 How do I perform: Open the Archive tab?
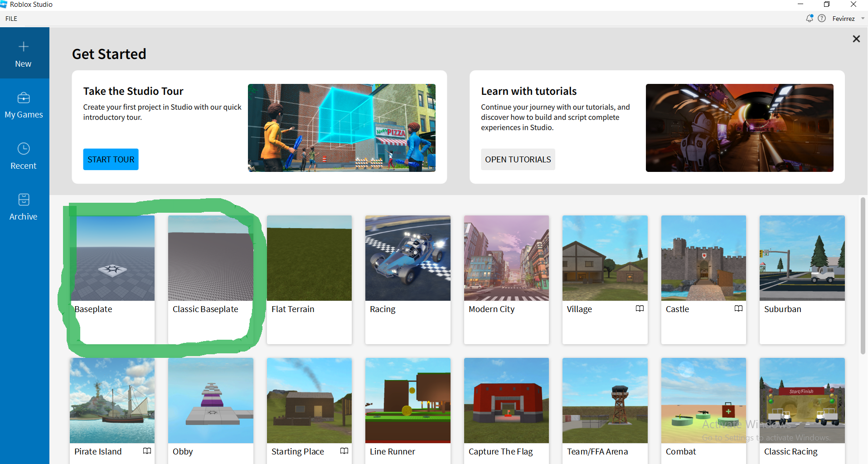(x=24, y=207)
